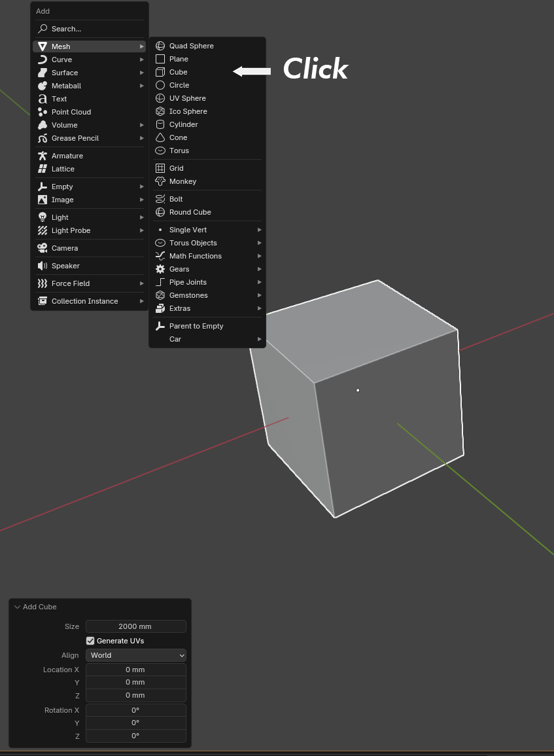Toggle the Generate UVs checkbox
The image size is (554, 756).
90,641
